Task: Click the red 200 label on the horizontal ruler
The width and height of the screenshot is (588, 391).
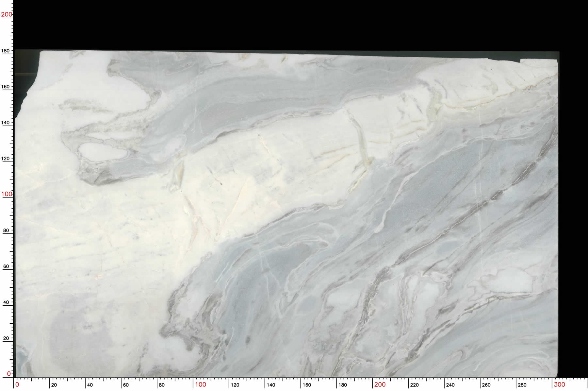Action: coord(380,384)
